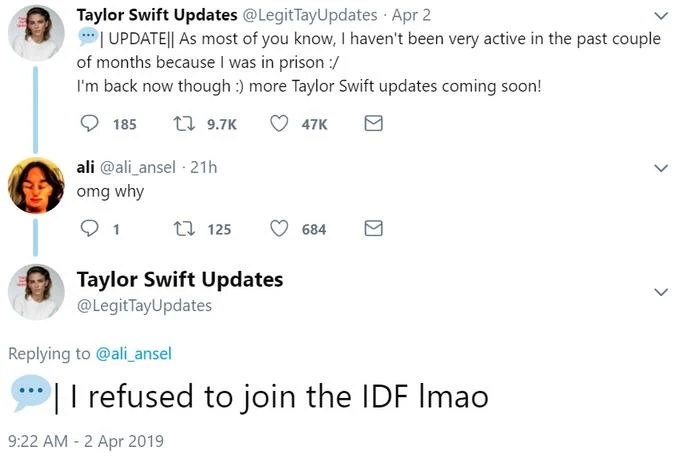Screen dimensions: 680x458
Task: Open ali's profile picture
Action: 37,186
